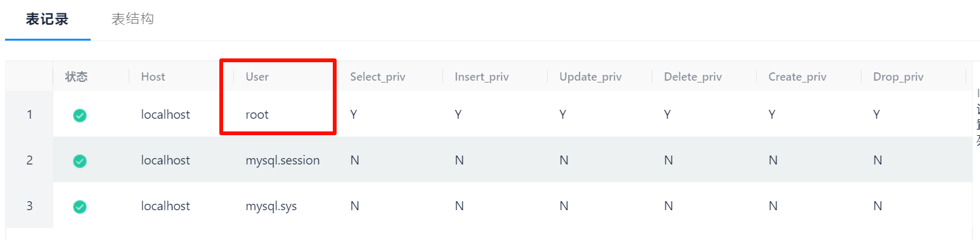Select the root user cell
The width and height of the screenshot is (980, 240).
click(257, 115)
